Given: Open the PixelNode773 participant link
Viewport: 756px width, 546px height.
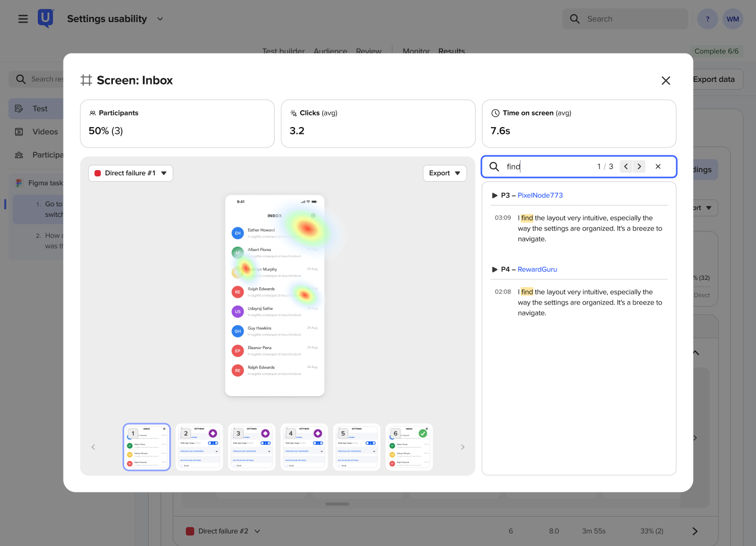Looking at the screenshot, I should [x=540, y=195].
